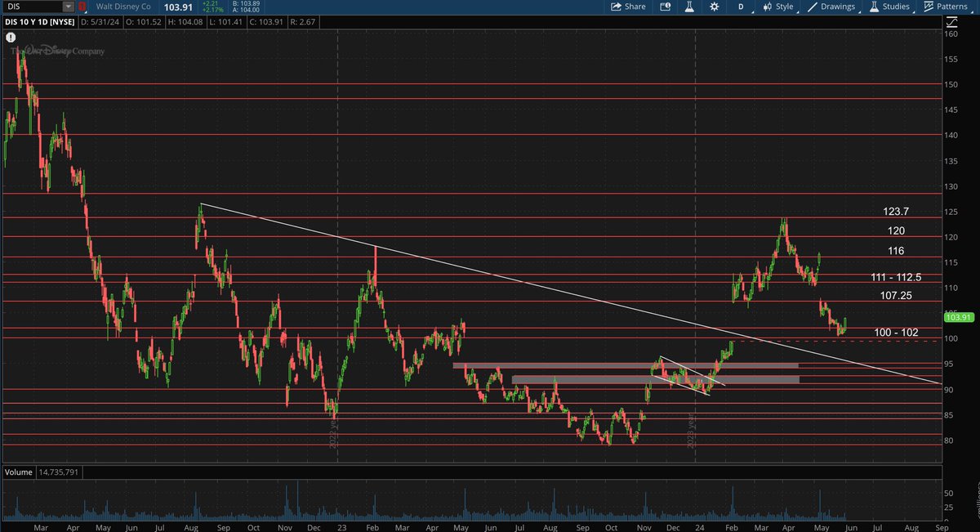Click the Share export icon

617,7
